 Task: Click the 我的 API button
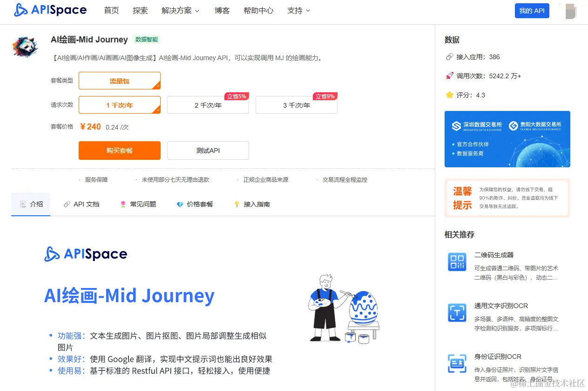point(532,11)
